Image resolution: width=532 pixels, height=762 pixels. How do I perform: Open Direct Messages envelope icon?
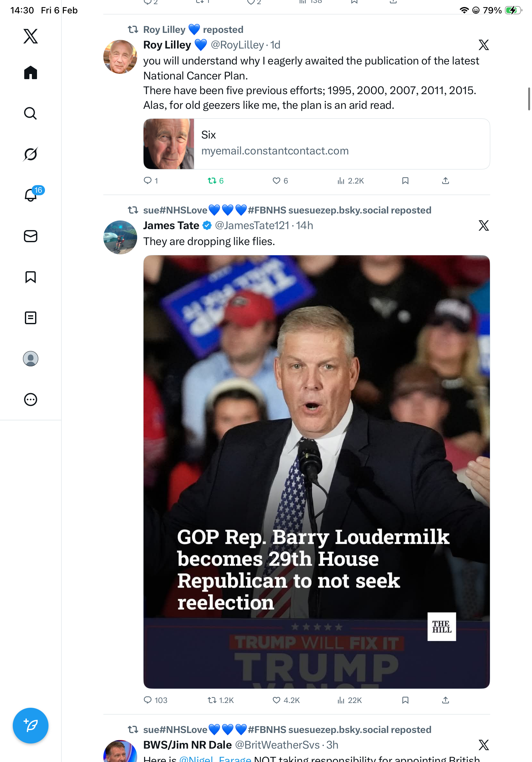31,236
